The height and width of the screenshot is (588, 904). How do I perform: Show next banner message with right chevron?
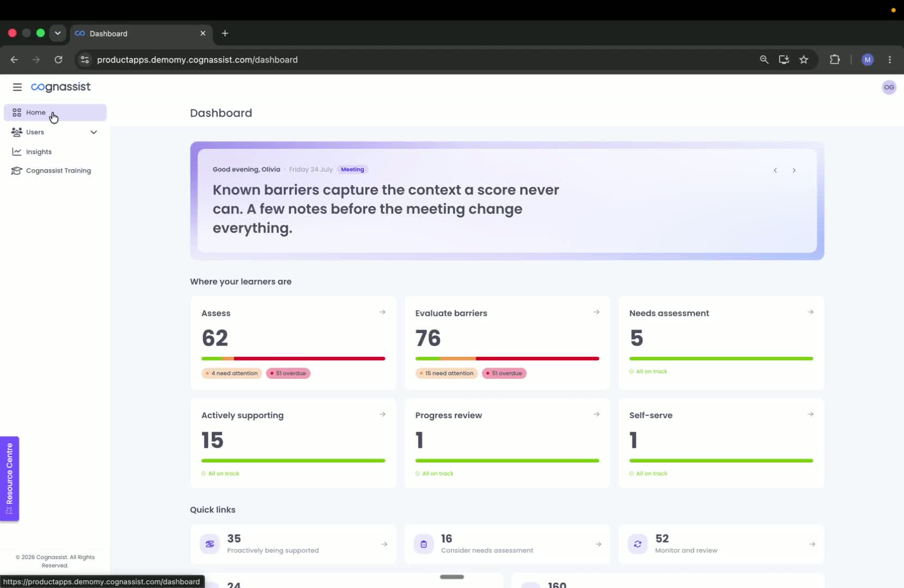[794, 170]
